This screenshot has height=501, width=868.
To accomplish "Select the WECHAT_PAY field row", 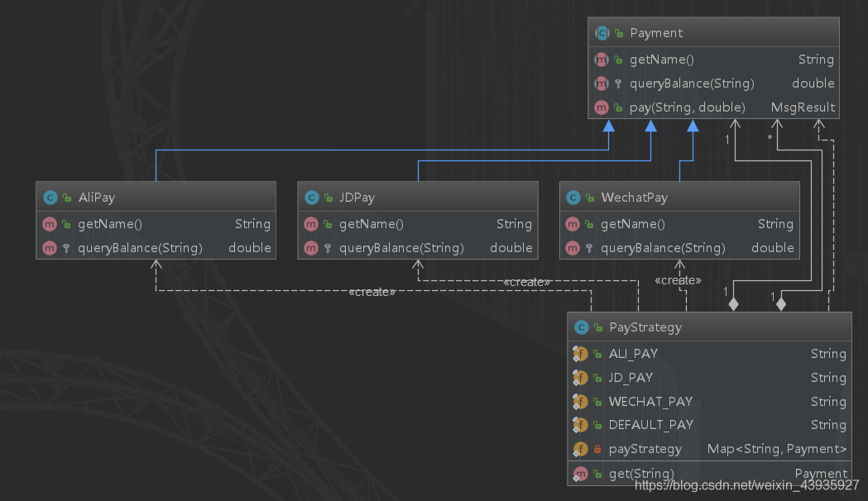I will (x=650, y=402).
